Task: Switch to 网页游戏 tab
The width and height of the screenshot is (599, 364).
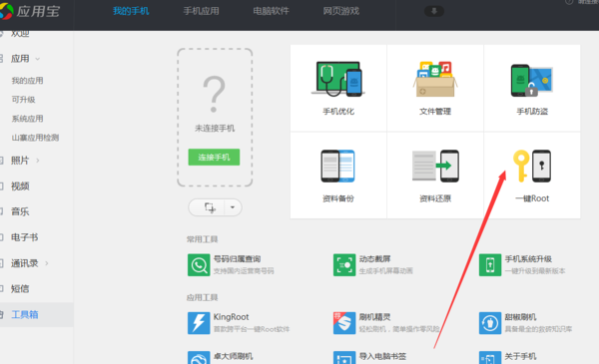Action: (x=341, y=11)
